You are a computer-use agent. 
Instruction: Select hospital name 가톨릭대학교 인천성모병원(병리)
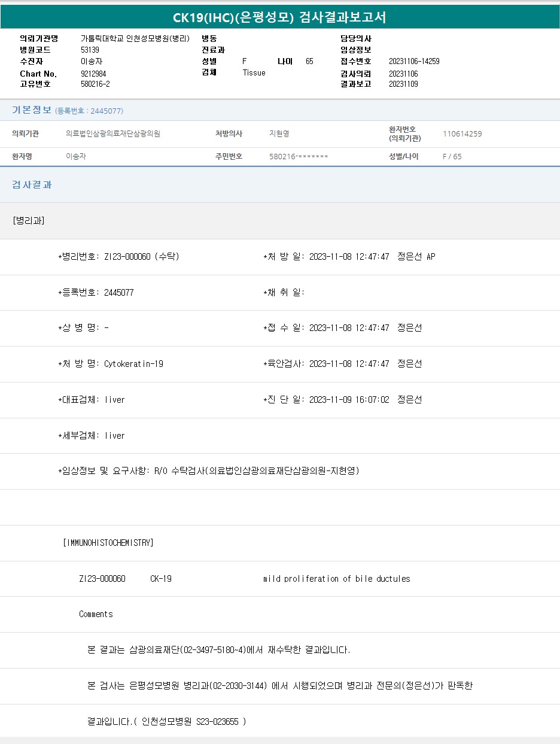135,38
